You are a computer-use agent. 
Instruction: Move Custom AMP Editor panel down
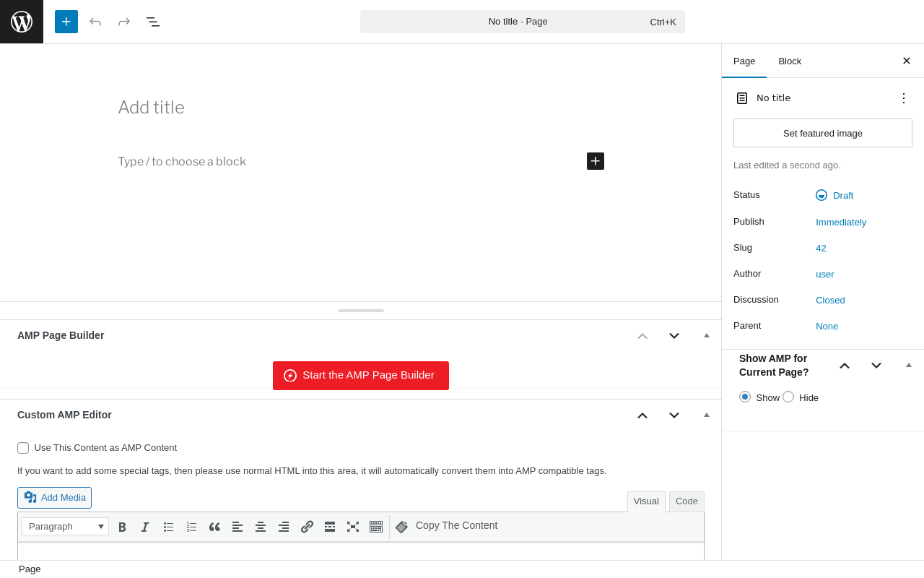click(674, 415)
